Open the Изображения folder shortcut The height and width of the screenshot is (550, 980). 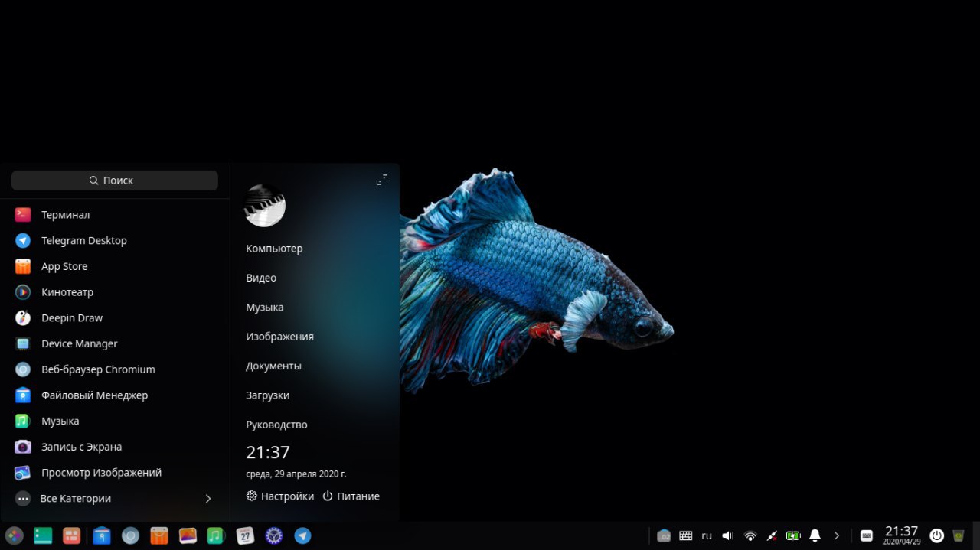279,337
